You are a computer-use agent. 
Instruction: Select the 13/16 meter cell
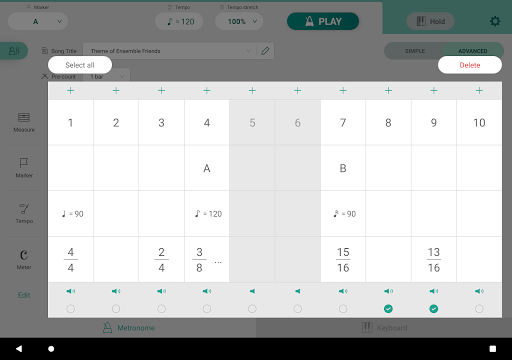(x=434, y=260)
